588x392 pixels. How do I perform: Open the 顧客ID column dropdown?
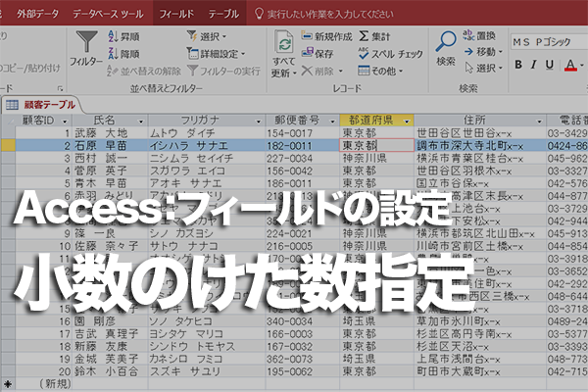click(x=65, y=122)
